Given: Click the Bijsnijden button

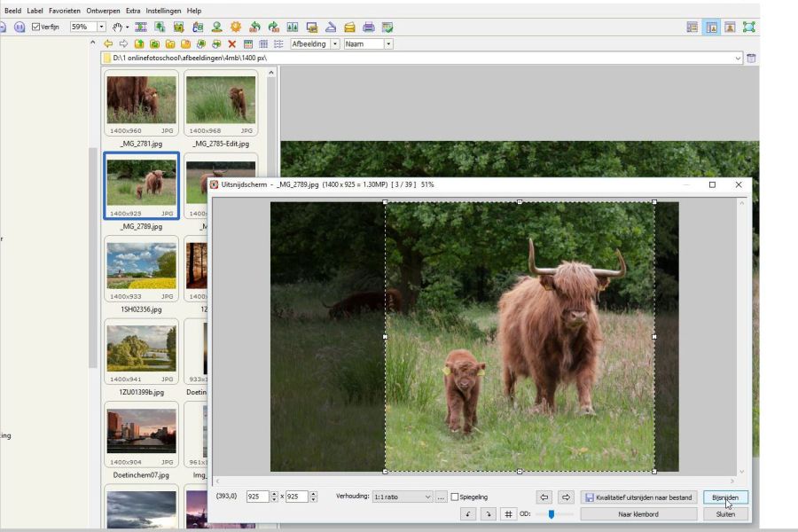Looking at the screenshot, I should pyautogui.click(x=725, y=497).
